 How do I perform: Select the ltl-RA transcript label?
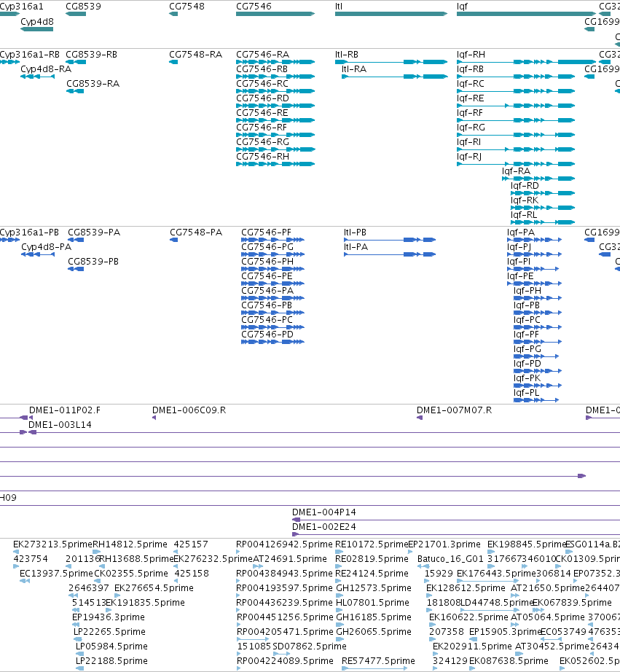click(x=354, y=69)
